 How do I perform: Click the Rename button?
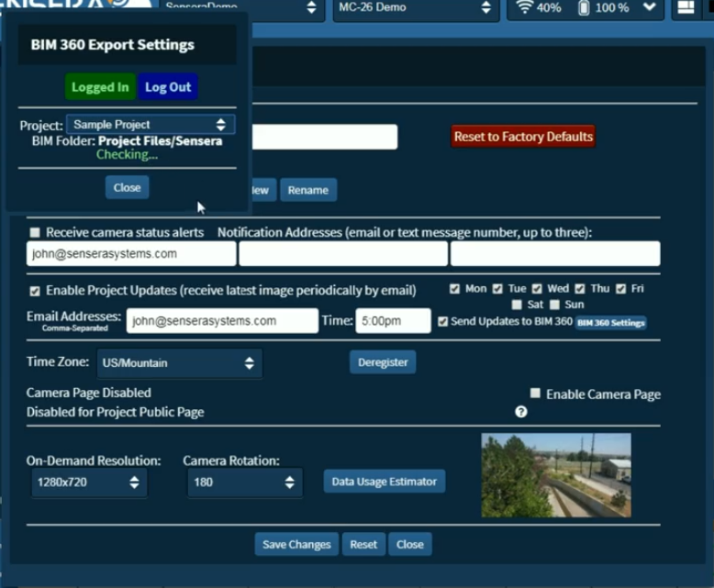point(308,190)
